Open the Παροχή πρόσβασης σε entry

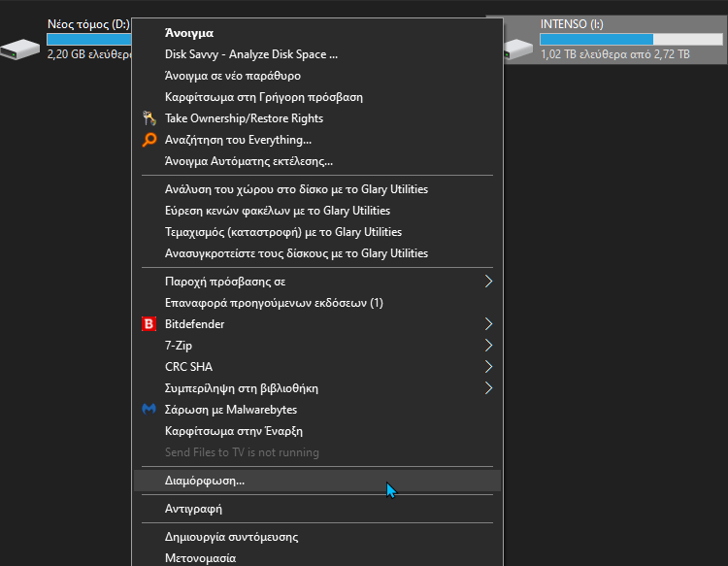point(317,282)
